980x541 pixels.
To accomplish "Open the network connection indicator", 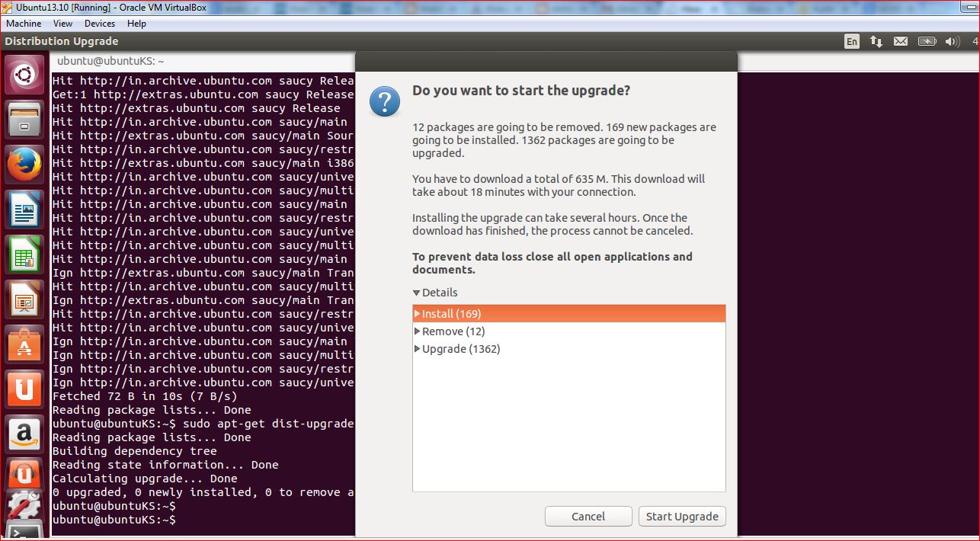I will coord(876,42).
